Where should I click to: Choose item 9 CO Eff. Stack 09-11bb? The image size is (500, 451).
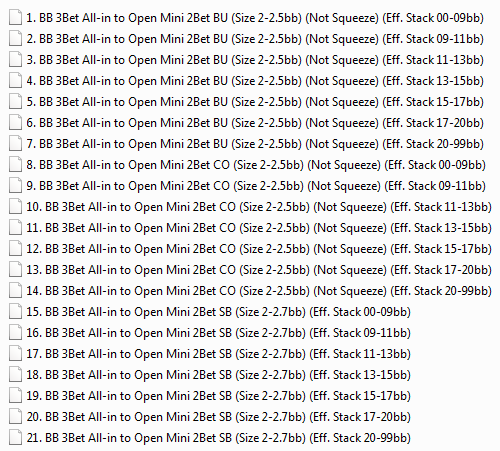pos(256,186)
